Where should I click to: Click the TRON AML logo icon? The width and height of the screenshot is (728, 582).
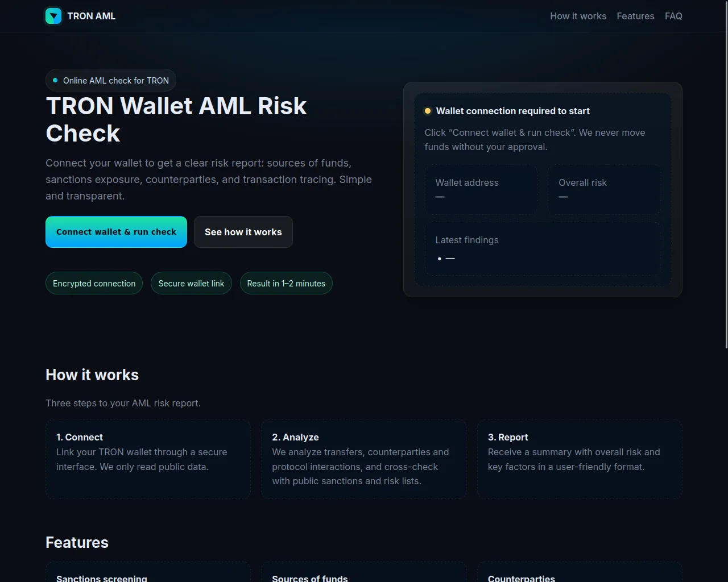(x=53, y=16)
